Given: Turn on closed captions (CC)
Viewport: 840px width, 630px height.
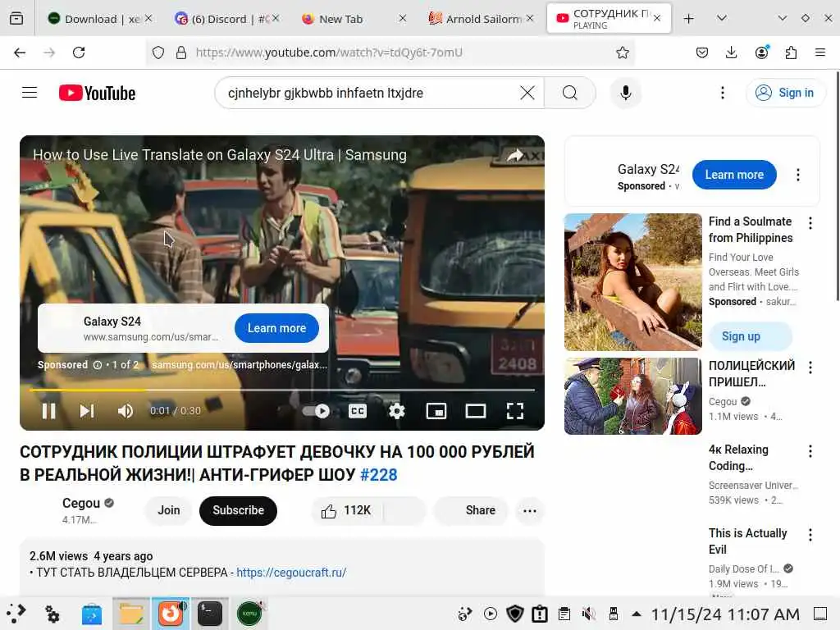Looking at the screenshot, I should coord(358,411).
